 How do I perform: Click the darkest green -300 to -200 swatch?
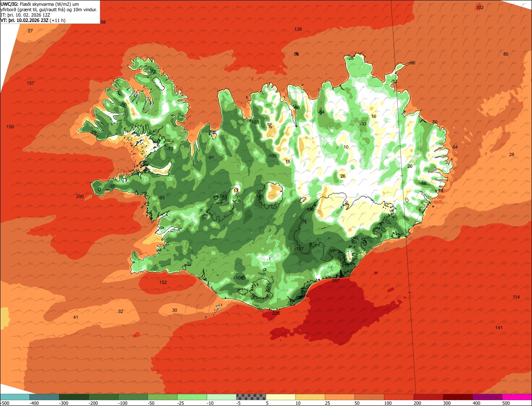point(74,397)
